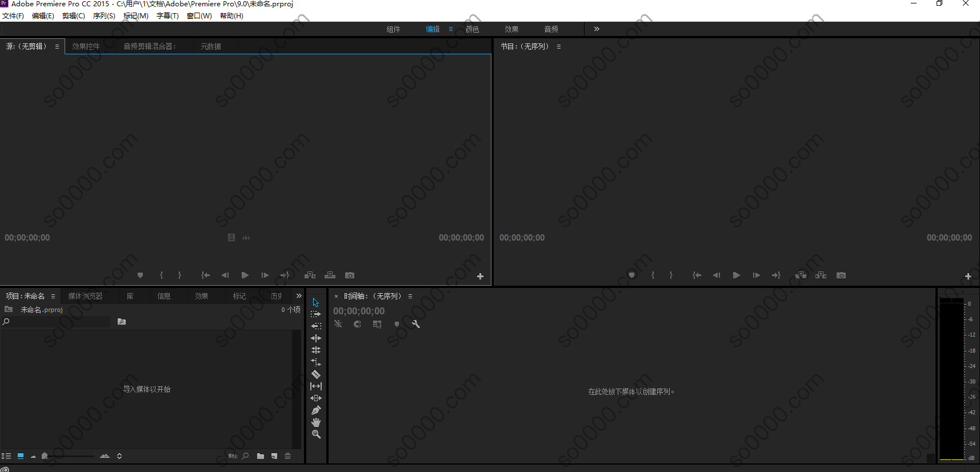Show hidden Project panel tabs overflow
The width and height of the screenshot is (980, 472).
pyautogui.click(x=299, y=295)
